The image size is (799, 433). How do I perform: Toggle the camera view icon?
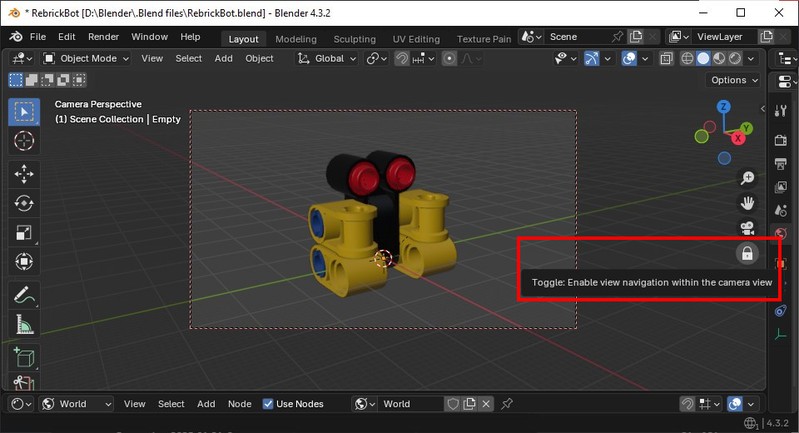coord(747,228)
